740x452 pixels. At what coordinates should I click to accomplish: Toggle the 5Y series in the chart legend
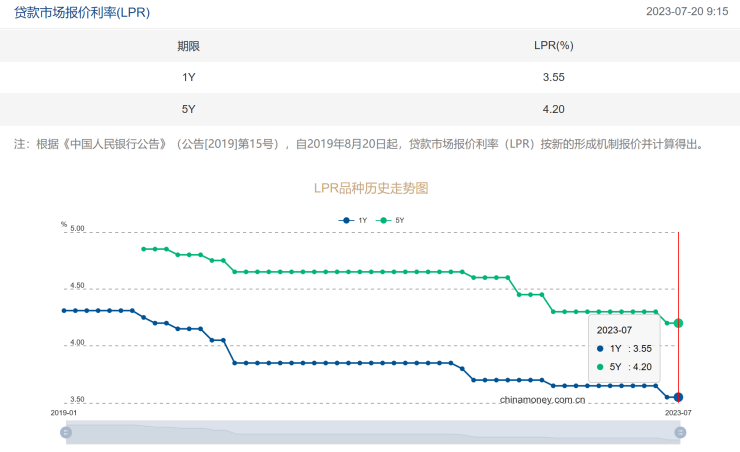pos(390,220)
